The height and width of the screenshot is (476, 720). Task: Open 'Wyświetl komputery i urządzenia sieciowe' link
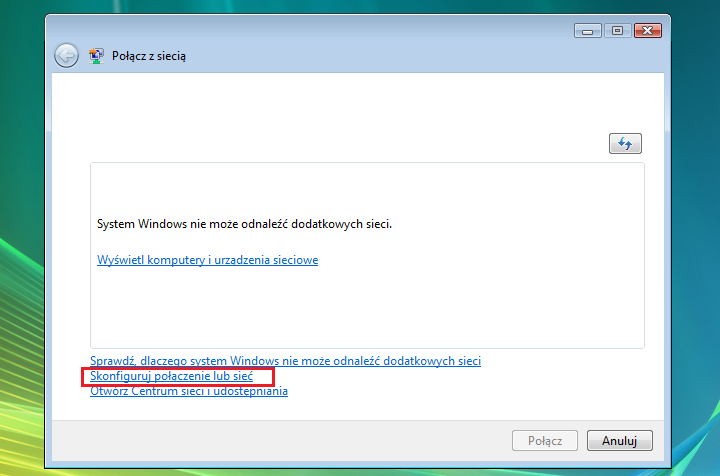(x=208, y=260)
